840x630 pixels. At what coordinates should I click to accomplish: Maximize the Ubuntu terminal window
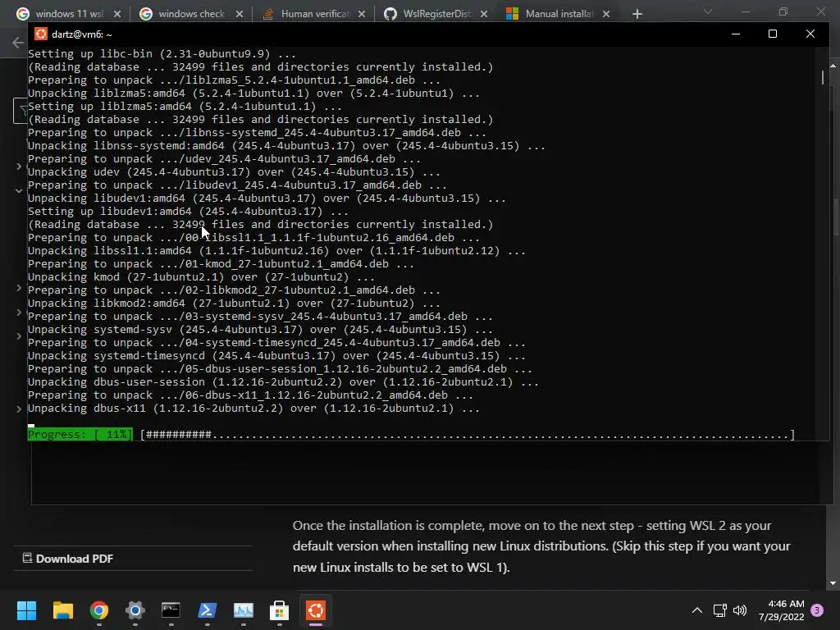(773, 34)
